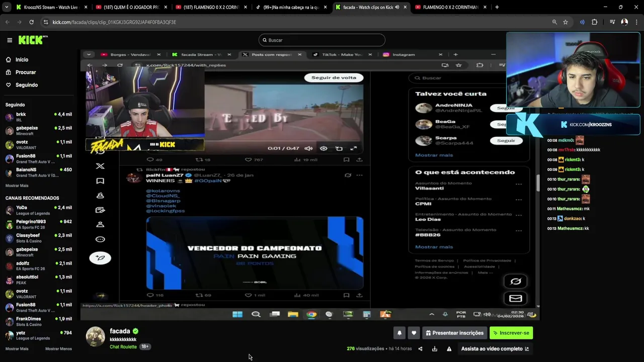Click yetz channel avatar in sidebar
The height and width of the screenshot is (362, 644).
click(x=10, y=335)
